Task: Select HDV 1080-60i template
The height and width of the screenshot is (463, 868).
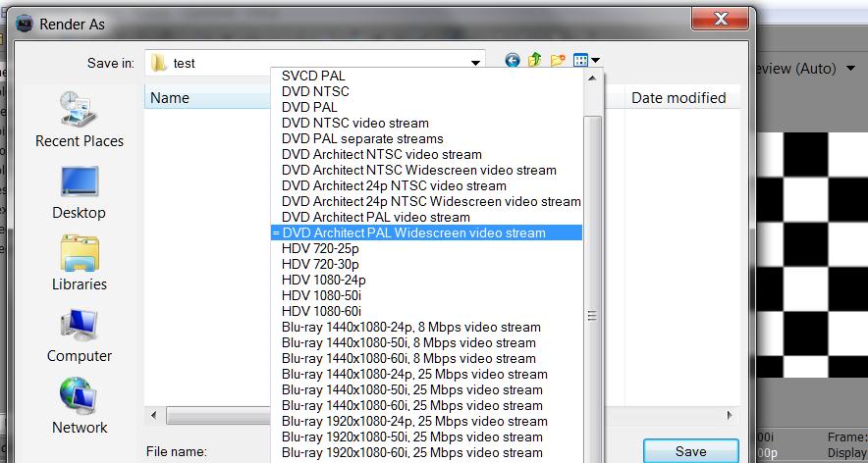Action: click(x=426, y=311)
